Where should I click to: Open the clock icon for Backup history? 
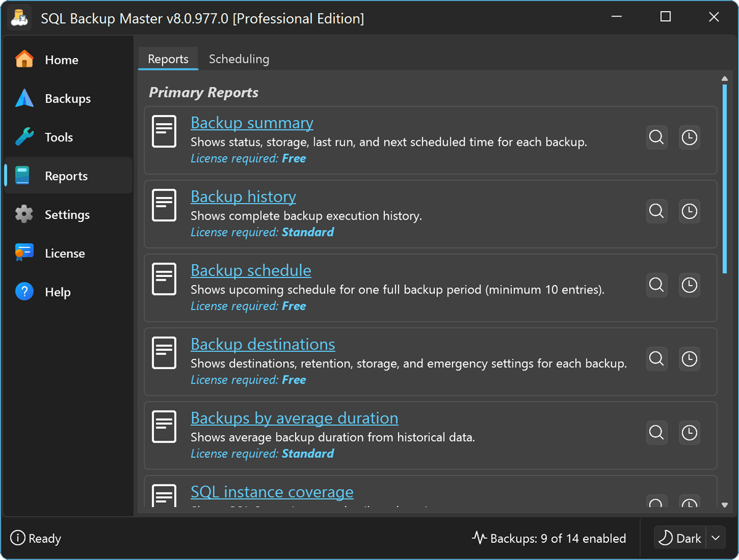[x=689, y=211]
